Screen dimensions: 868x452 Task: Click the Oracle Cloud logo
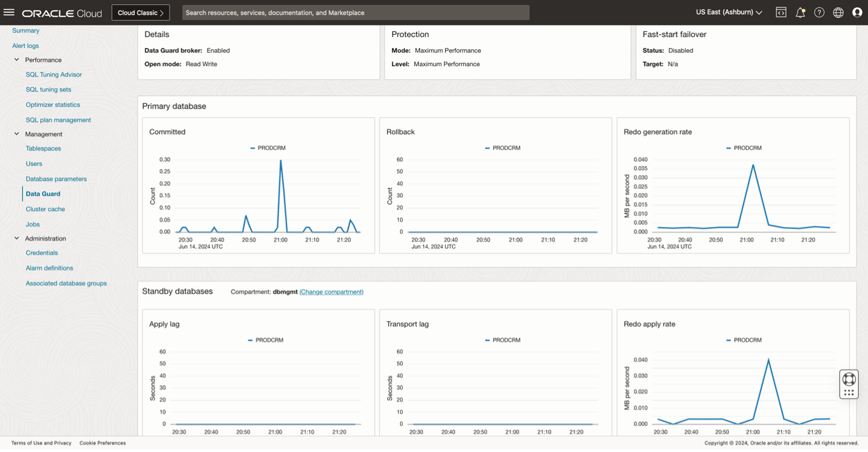pos(61,13)
